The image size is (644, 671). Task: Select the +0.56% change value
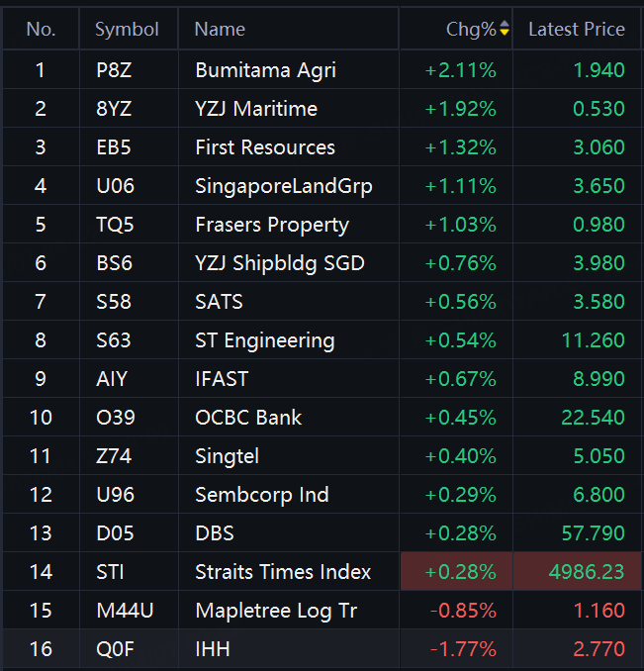coord(461,302)
